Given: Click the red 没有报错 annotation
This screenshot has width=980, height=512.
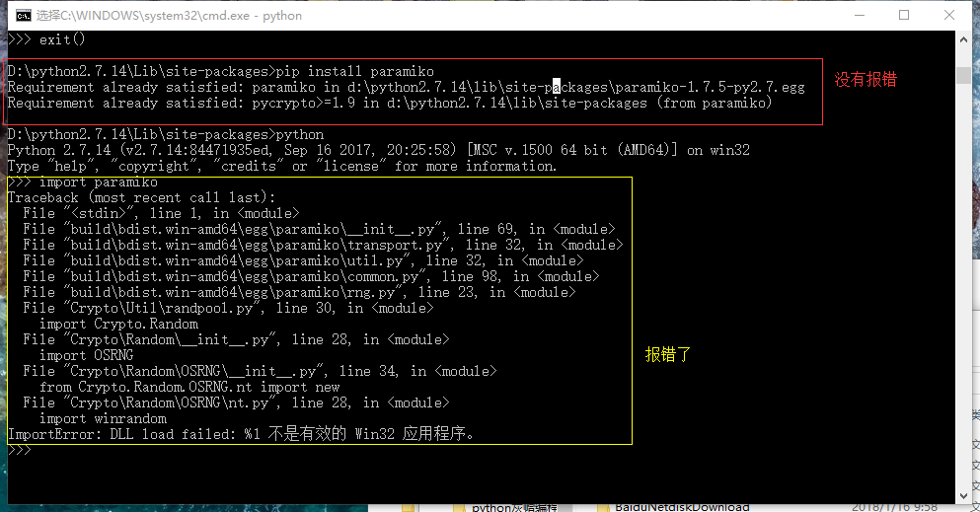Looking at the screenshot, I should pos(866,80).
